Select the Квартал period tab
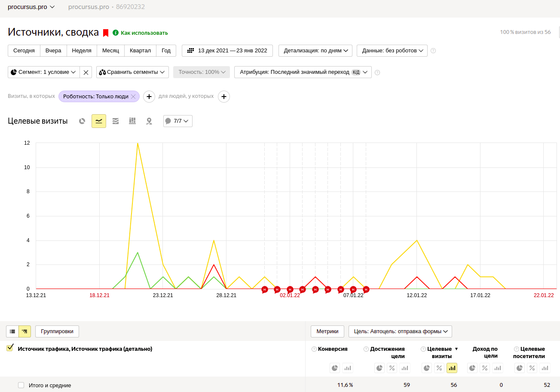Screen dimensions: 560x392 click(x=140, y=51)
